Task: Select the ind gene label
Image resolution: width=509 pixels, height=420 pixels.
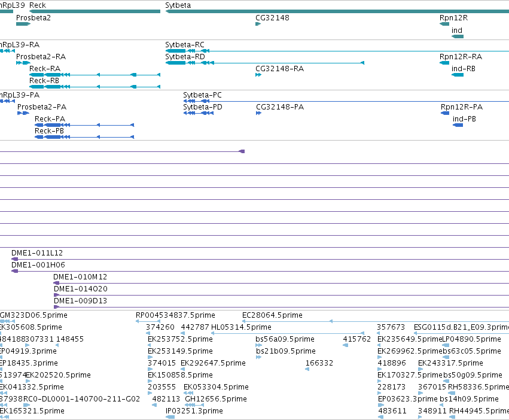Action: 457,30
